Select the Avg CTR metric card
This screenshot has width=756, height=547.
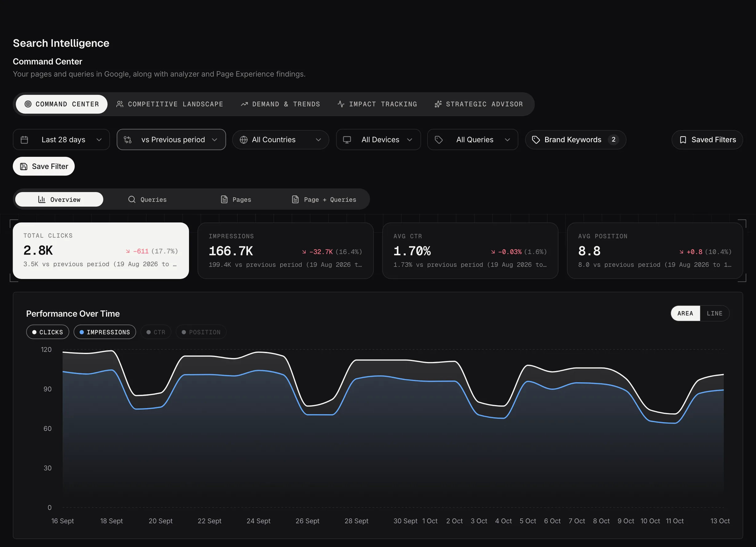470,251
